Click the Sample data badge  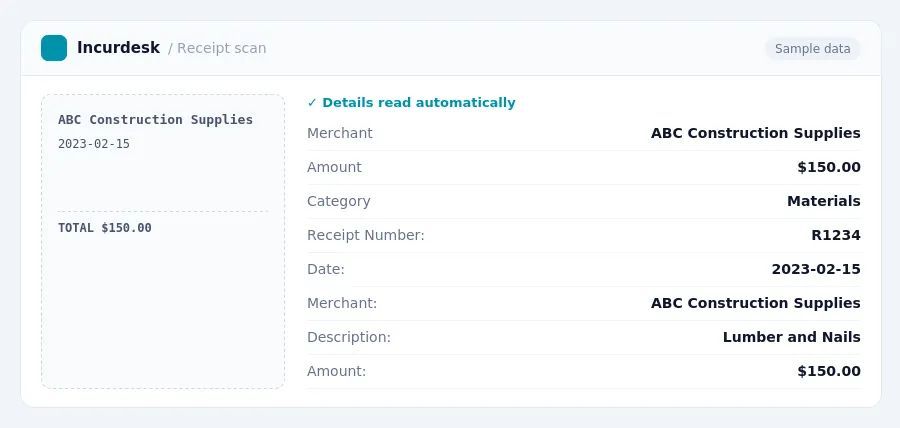[812, 49]
